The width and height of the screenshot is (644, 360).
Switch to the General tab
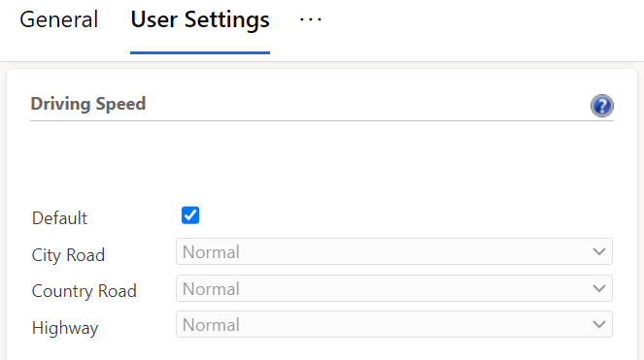click(x=58, y=19)
